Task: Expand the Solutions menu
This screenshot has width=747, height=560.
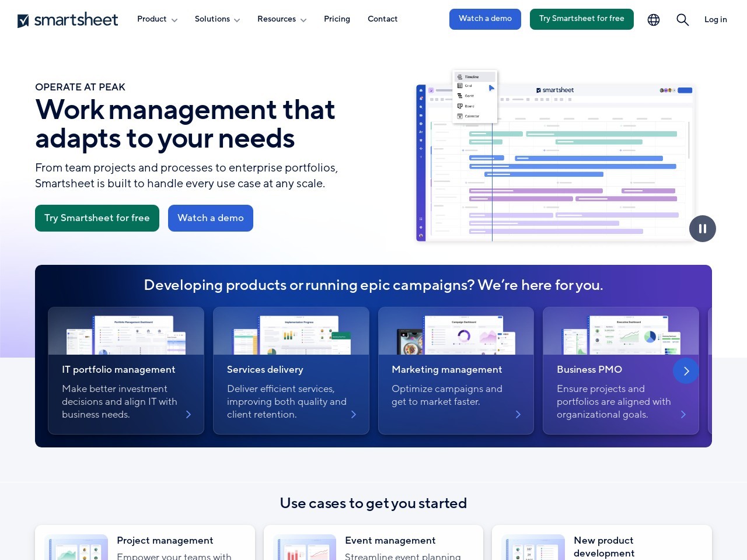Action: click(x=217, y=19)
